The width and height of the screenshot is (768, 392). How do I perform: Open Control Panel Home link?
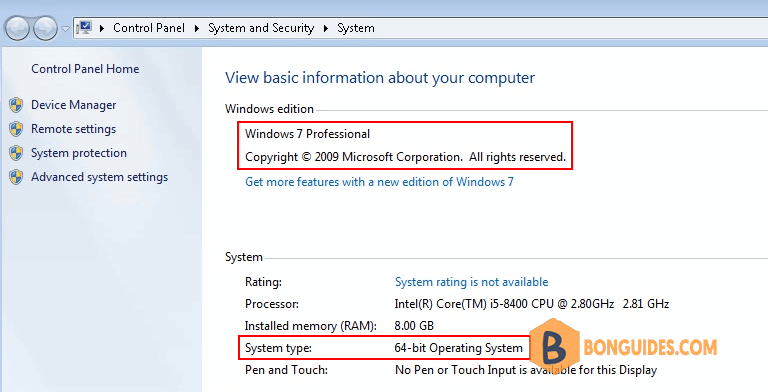(x=85, y=69)
